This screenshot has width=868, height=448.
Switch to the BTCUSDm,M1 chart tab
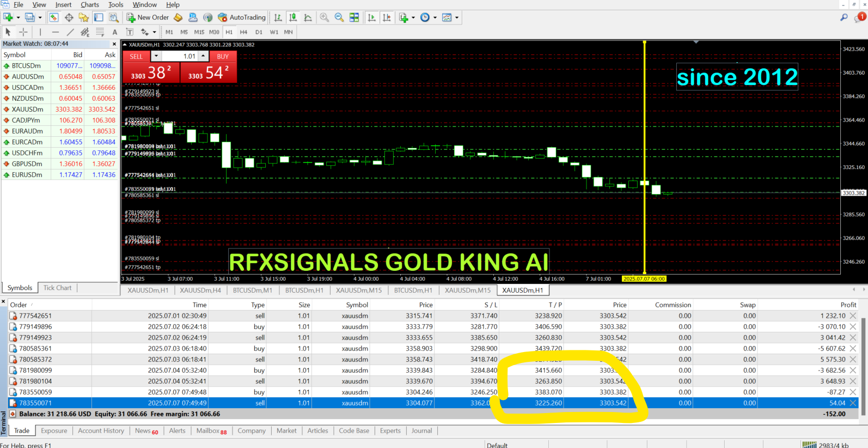click(x=253, y=290)
